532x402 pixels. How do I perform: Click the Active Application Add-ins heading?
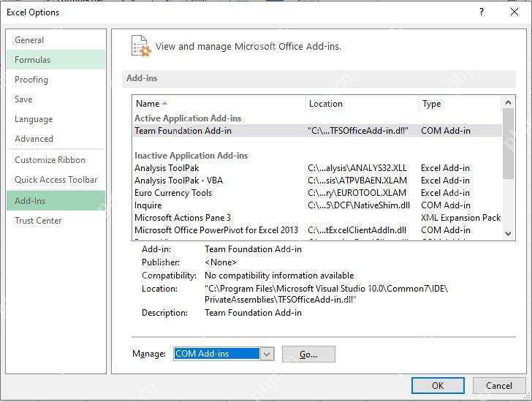click(188, 118)
